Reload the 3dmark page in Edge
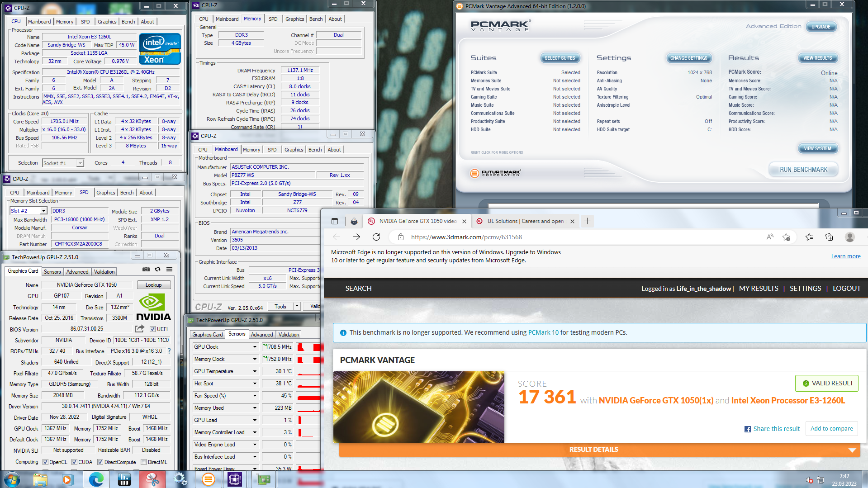 point(376,237)
